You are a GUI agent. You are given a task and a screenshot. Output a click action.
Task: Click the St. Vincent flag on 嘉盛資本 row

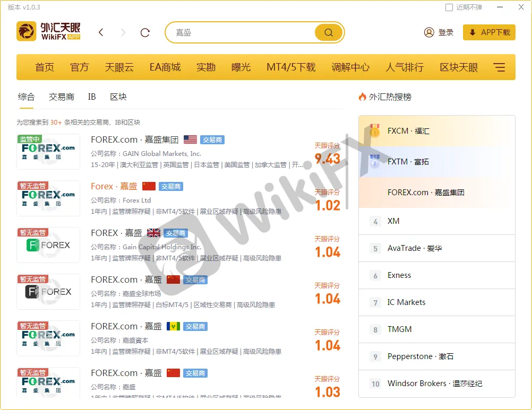tap(174, 326)
